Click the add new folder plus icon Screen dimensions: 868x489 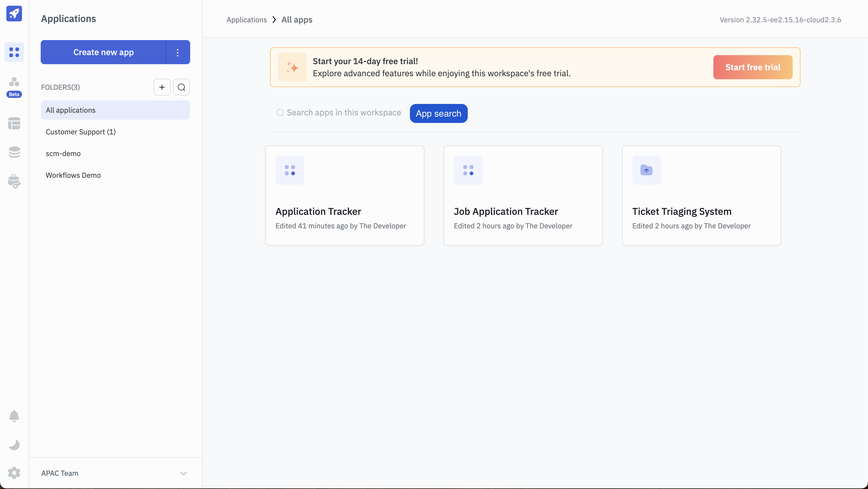[162, 87]
